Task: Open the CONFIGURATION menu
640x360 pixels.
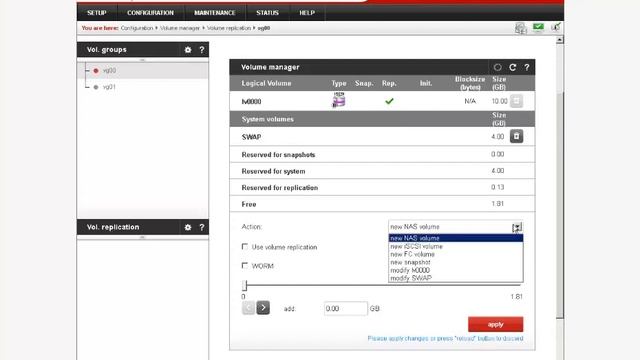Action: pyautogui.click(x=150, y=13)
